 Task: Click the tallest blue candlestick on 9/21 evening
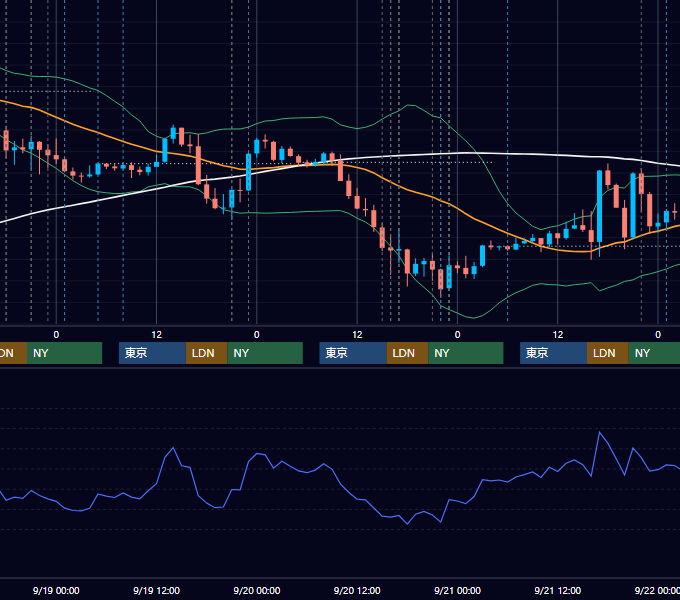599,206
